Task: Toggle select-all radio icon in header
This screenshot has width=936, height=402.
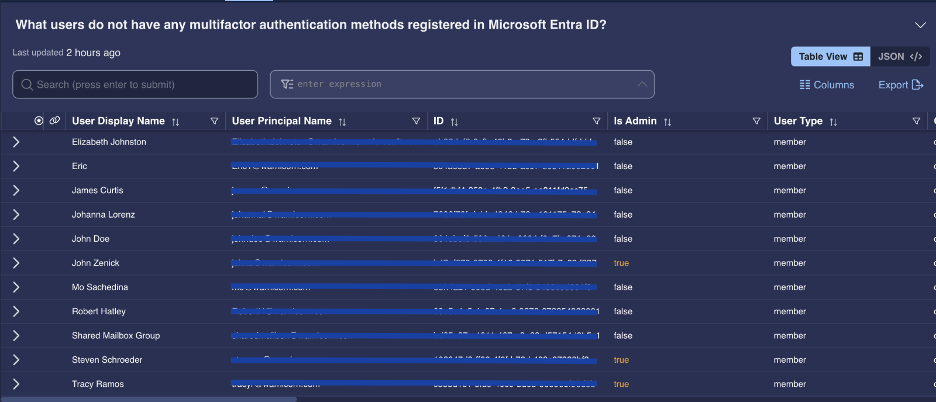Action: (39, 121)
